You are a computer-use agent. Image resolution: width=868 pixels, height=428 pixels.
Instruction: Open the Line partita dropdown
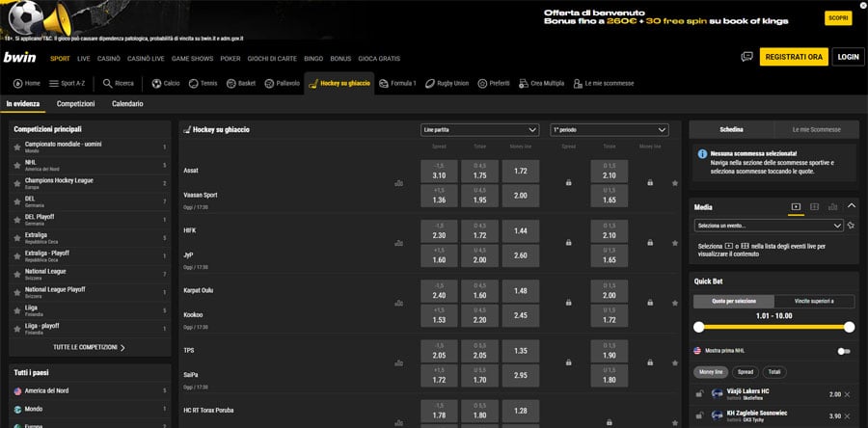[479, 130]
